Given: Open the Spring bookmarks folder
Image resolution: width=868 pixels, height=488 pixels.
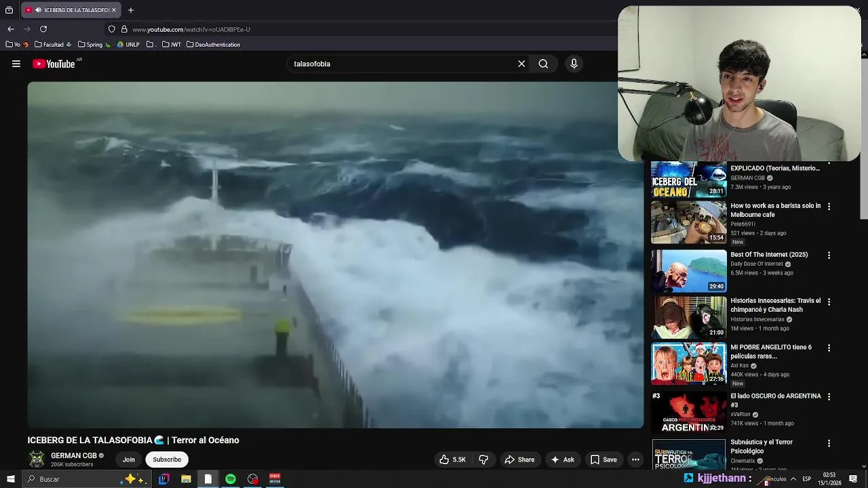Looking at the screenshot, I should pyautogui.click(x=94, y=45).
